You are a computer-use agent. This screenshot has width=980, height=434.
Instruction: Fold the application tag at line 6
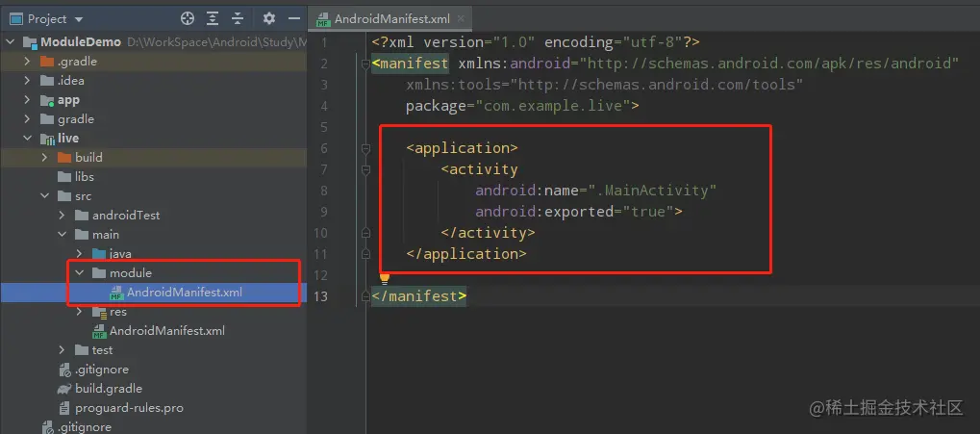(x=365, y=148)
